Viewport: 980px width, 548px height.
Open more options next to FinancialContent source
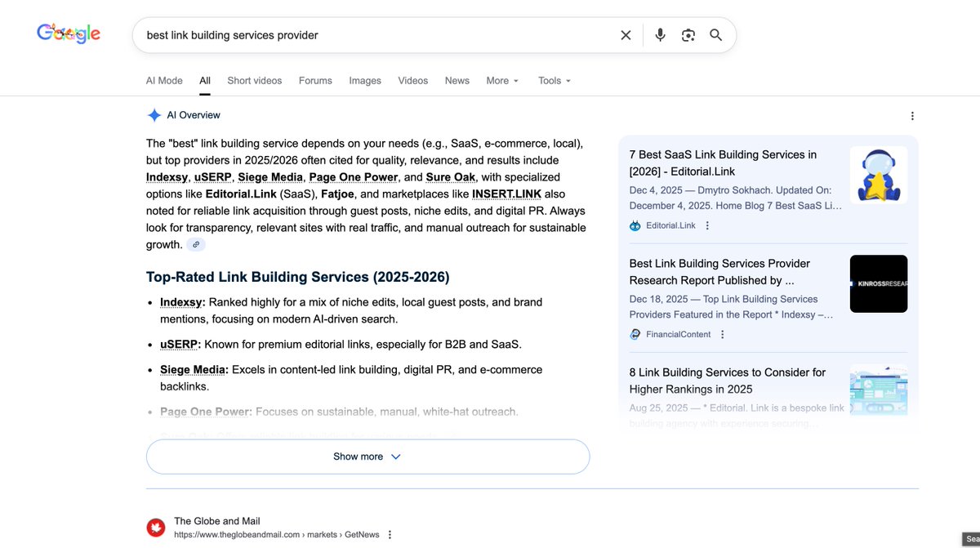[x=722, y=334]
